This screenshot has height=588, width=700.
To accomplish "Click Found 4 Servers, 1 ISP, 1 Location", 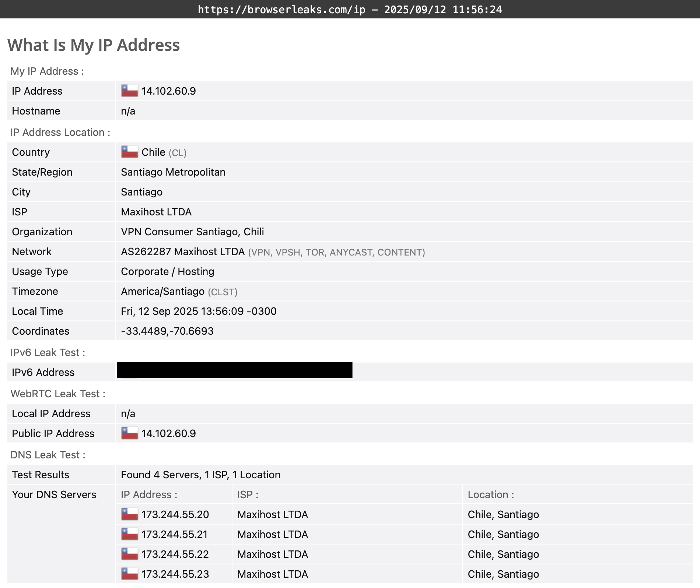I will (x=200, y=475).
